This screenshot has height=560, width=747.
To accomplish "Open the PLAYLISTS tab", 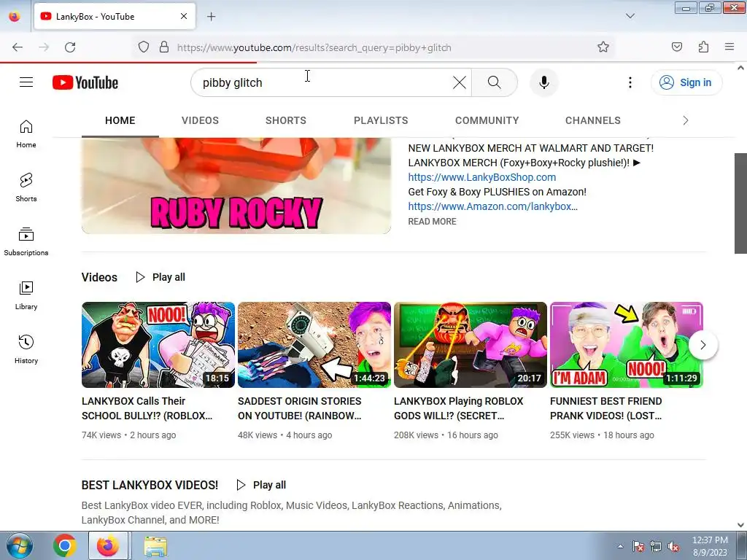I will 381,120.
